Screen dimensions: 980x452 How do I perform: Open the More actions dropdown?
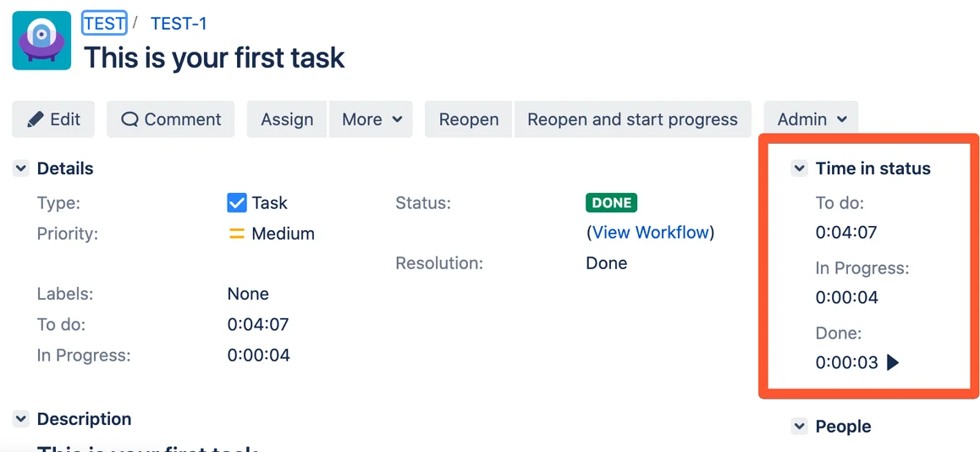(x=371, y=119)
